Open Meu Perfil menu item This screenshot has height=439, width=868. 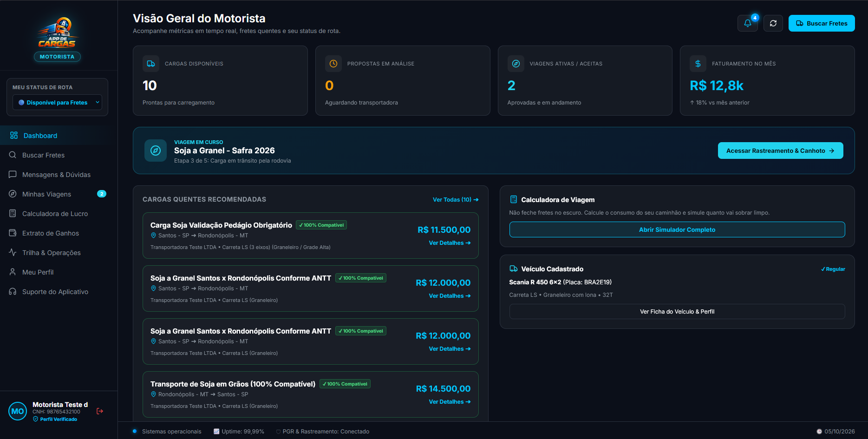tap(59, 272)
